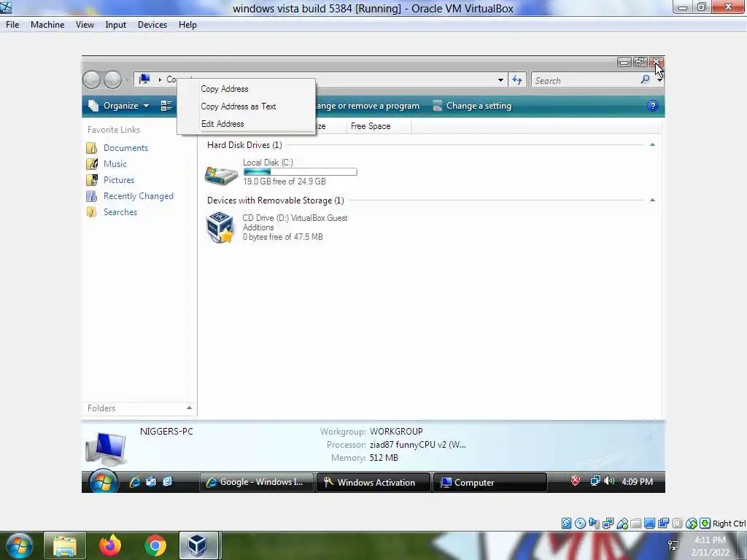Open VirtualBox Devices menu
Viewport: 747px width, 560px height.
pyautogui.click(x=152, y=25)
